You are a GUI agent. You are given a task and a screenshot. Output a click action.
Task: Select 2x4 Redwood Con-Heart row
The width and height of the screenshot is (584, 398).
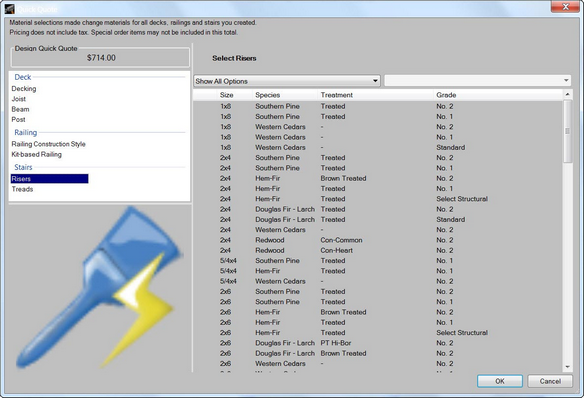[378, 251]
